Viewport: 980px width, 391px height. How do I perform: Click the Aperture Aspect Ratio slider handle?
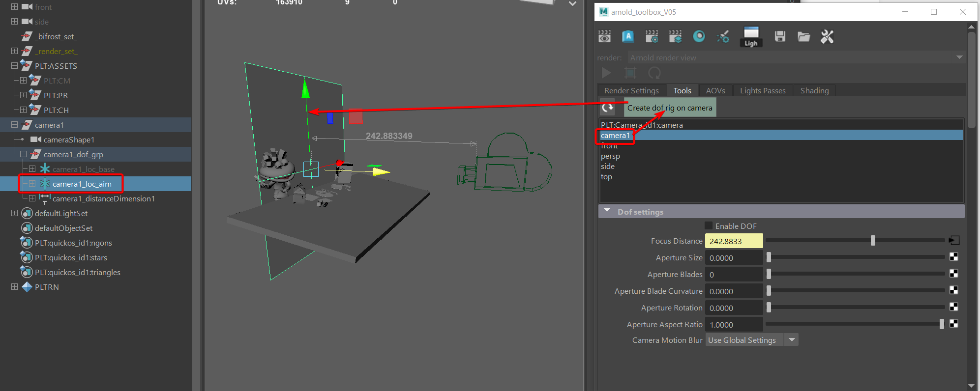click(942, 324)
